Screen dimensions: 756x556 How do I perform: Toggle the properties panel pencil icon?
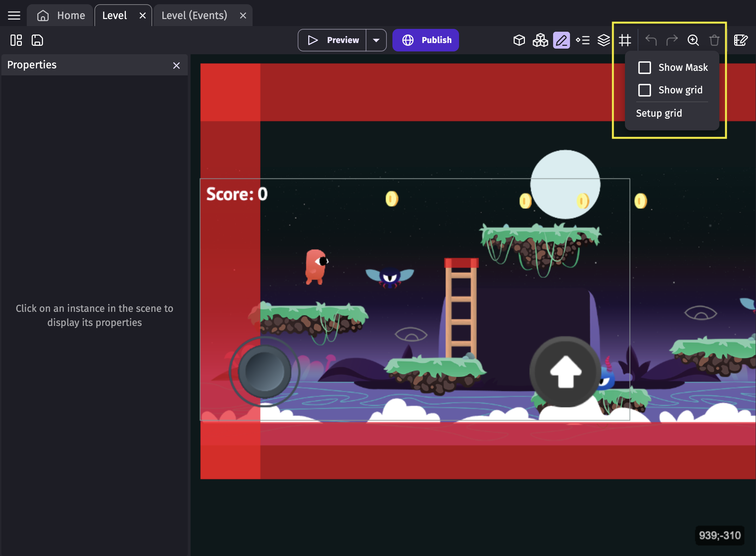point(561,40)
